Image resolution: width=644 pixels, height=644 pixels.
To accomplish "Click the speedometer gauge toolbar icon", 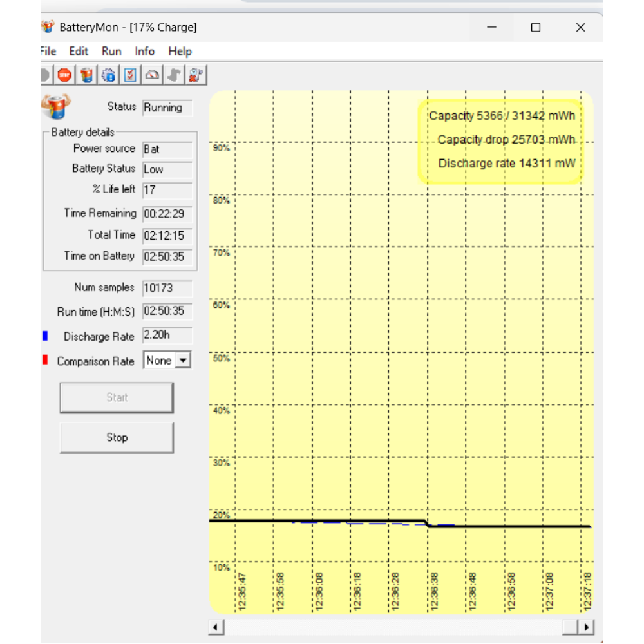I will pyautogui.click(x=152, y=75).
